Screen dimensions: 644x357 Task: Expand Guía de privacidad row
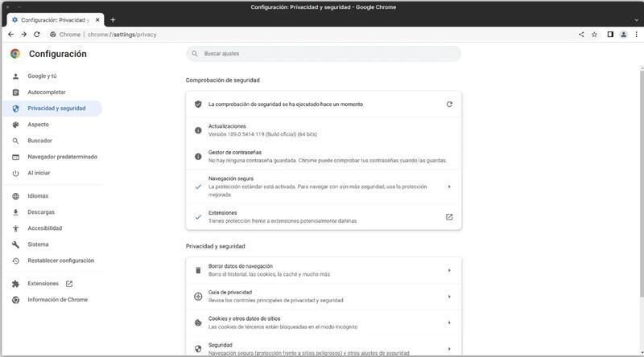click(449, 297)
